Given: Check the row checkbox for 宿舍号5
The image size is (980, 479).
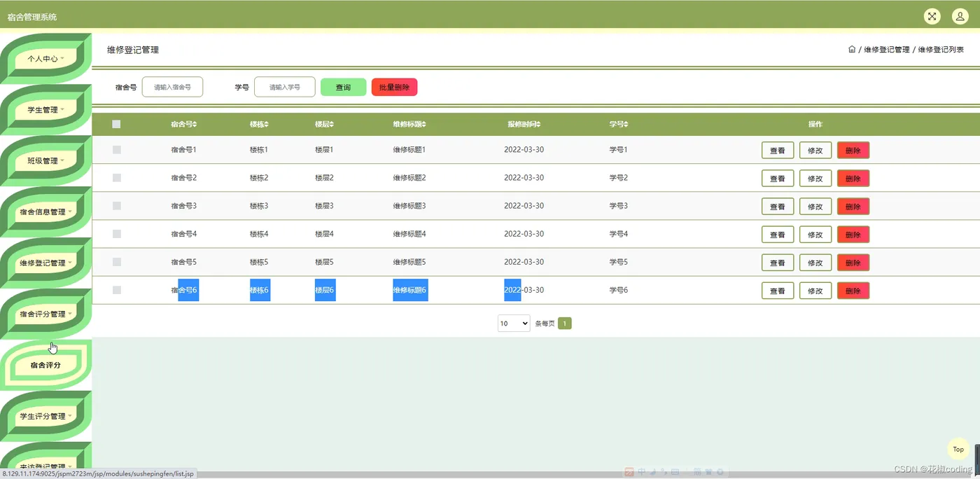Looking at the screenshot, I should [116, 262].
